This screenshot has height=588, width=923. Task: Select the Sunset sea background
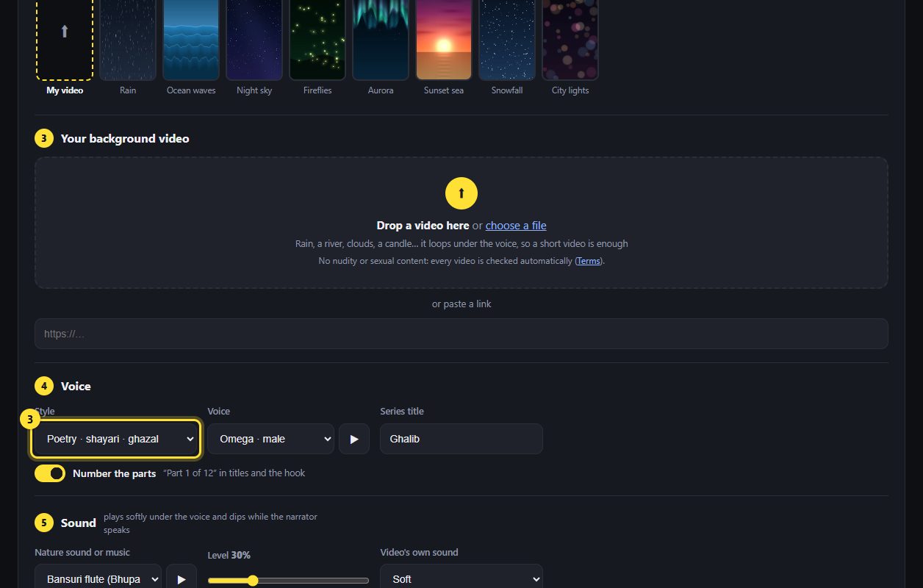coord(444,40)
